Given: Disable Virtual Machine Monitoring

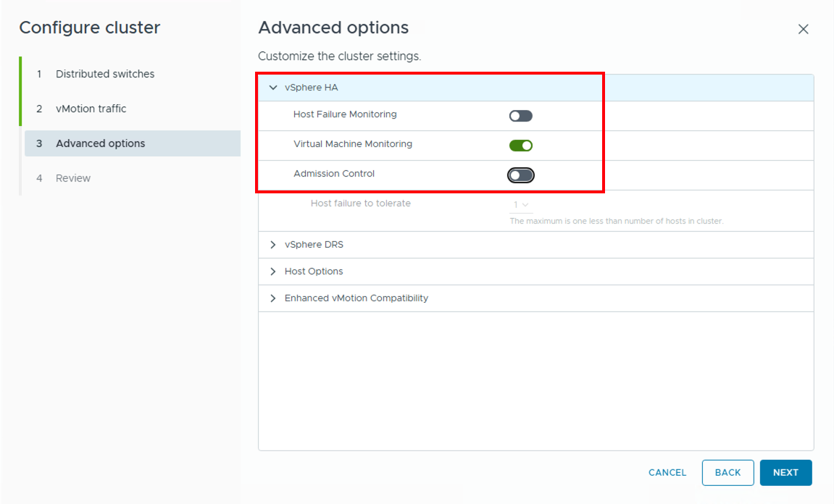Looking at the screenshot, I should [520, 145].
